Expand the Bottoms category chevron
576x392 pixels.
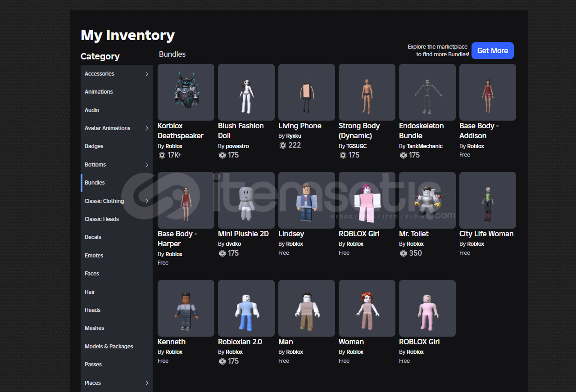[x=147, y=165]
